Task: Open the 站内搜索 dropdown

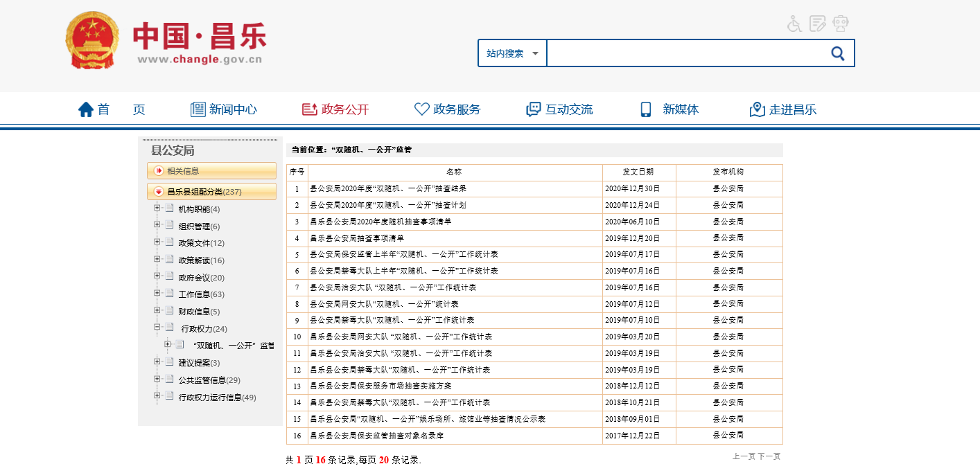Action: click(x=512, y=53)
